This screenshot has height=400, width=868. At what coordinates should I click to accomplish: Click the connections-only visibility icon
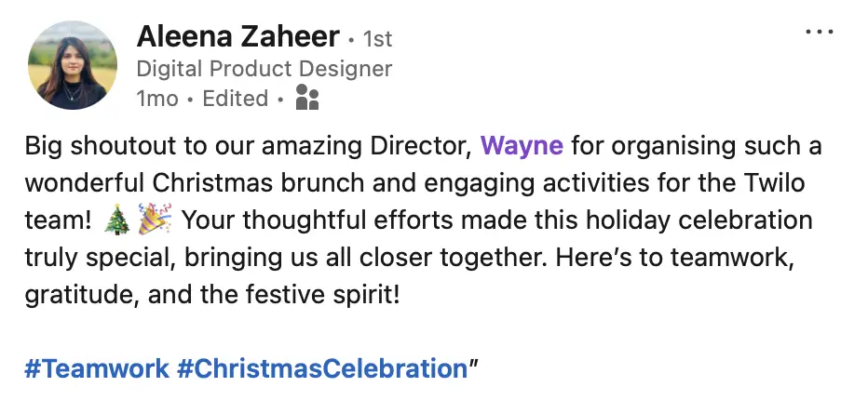306,98
